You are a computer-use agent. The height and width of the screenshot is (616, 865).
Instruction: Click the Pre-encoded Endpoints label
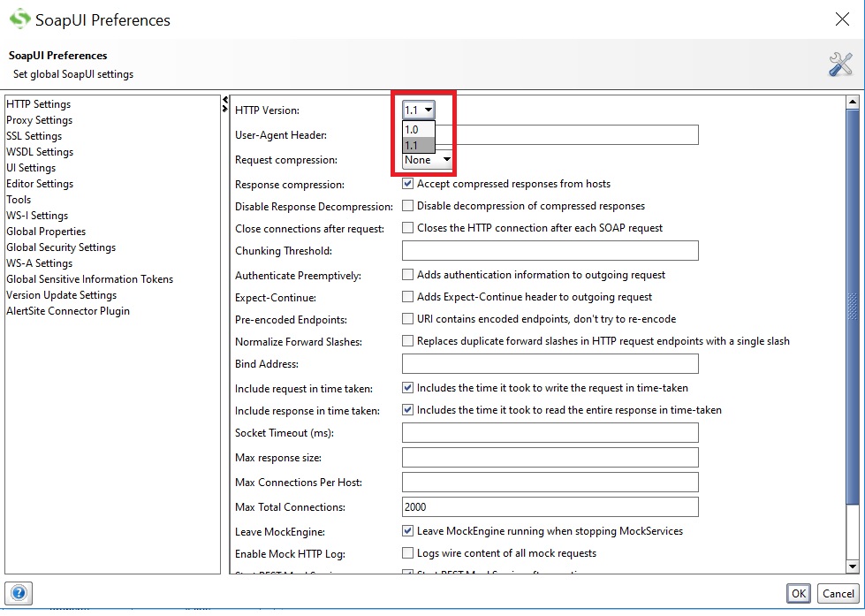coord(291,320)
